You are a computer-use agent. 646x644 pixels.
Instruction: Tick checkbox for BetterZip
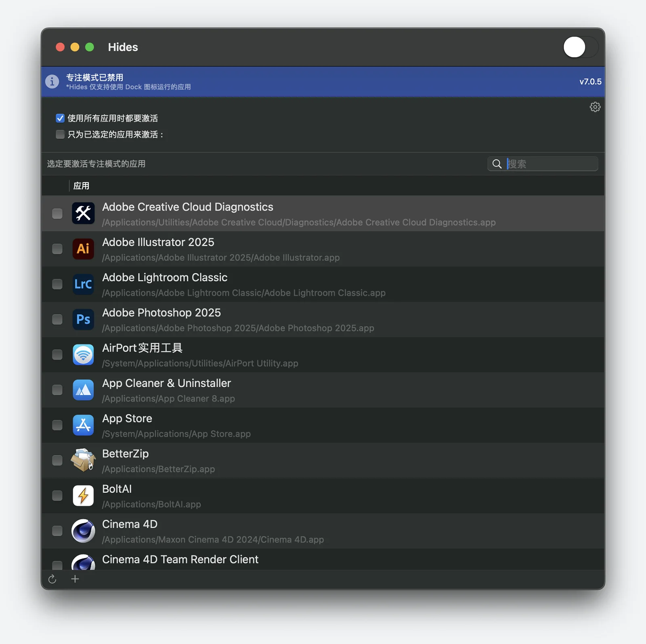click(57, 460)
